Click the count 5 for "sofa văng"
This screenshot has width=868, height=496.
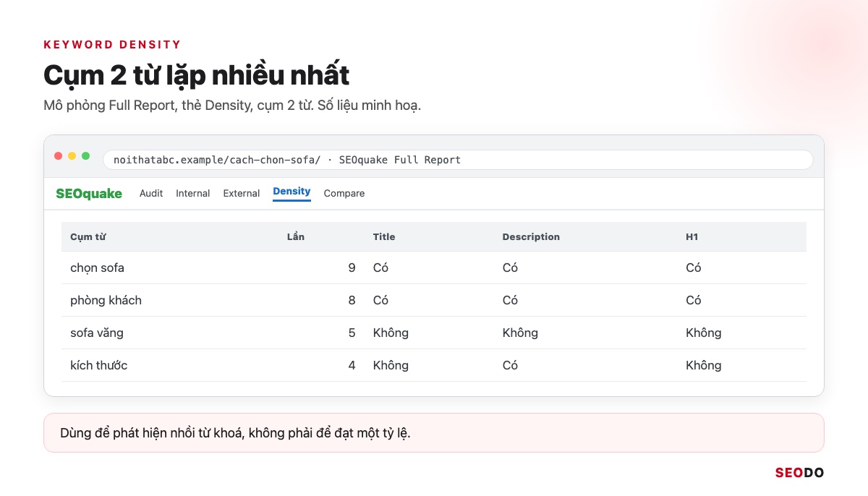coord(352,333)
